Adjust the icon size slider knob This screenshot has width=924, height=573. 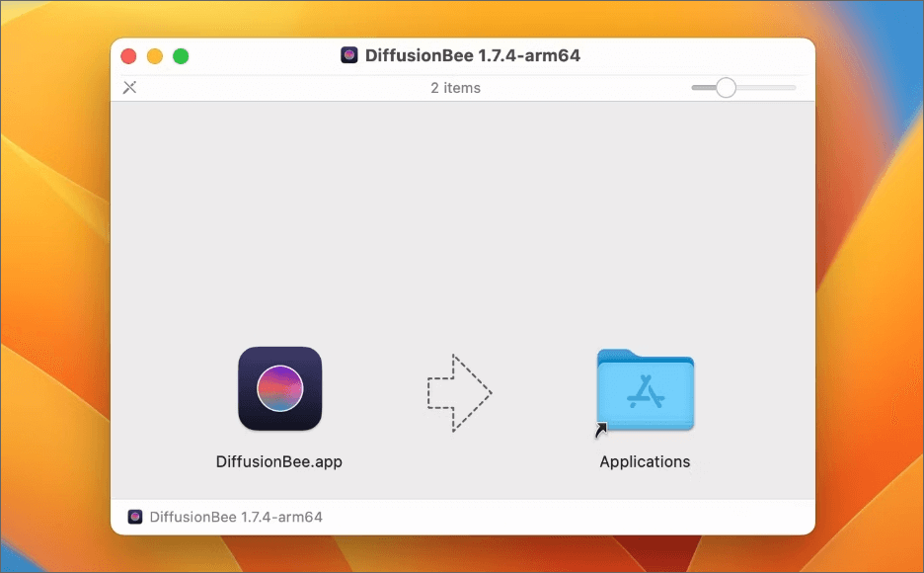click(726, 87)
